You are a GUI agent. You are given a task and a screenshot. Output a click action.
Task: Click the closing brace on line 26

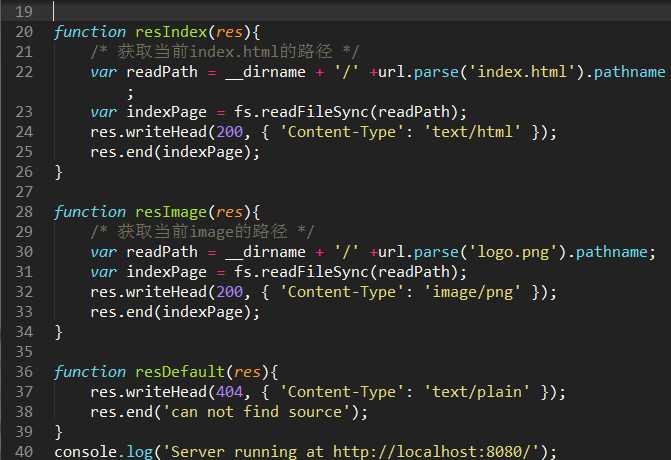tap(59, 172)
